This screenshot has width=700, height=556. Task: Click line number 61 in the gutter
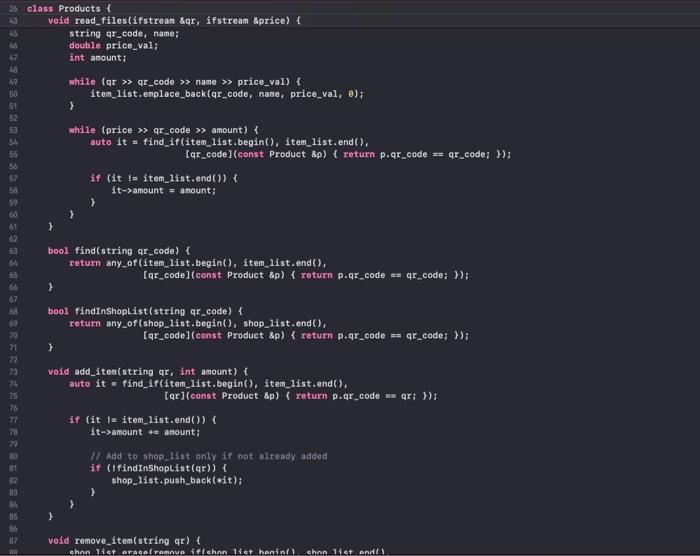click(x=13, y=227)
